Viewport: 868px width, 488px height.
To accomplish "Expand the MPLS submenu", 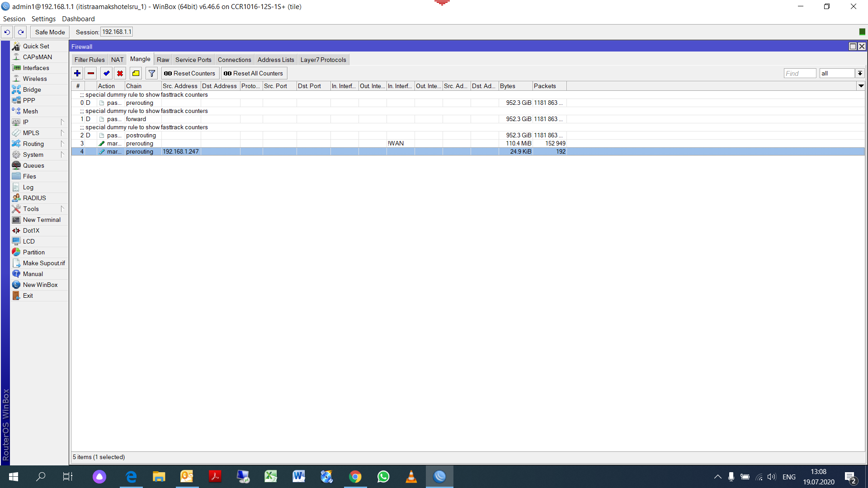I will (39, 133).
